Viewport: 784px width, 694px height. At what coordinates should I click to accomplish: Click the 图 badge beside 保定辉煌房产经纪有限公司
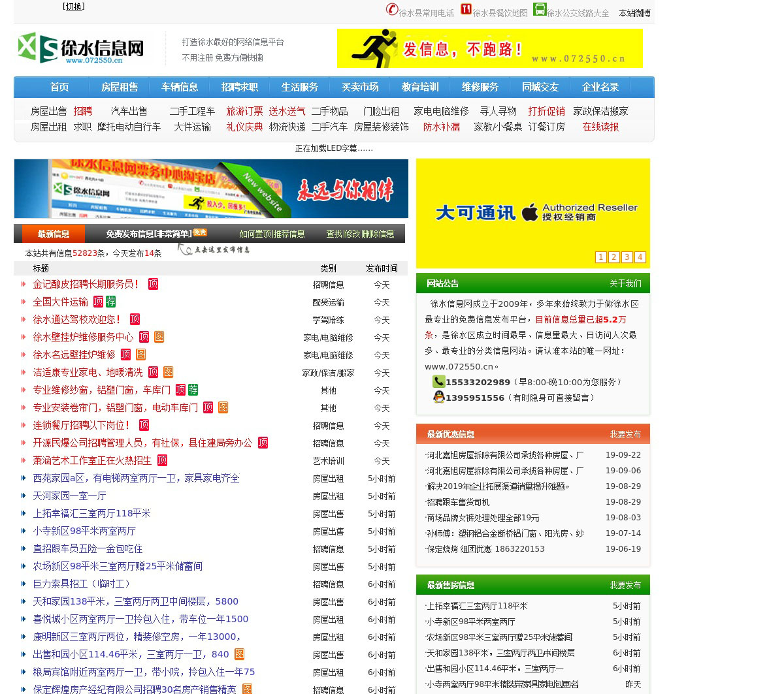(x=247, y=689)
